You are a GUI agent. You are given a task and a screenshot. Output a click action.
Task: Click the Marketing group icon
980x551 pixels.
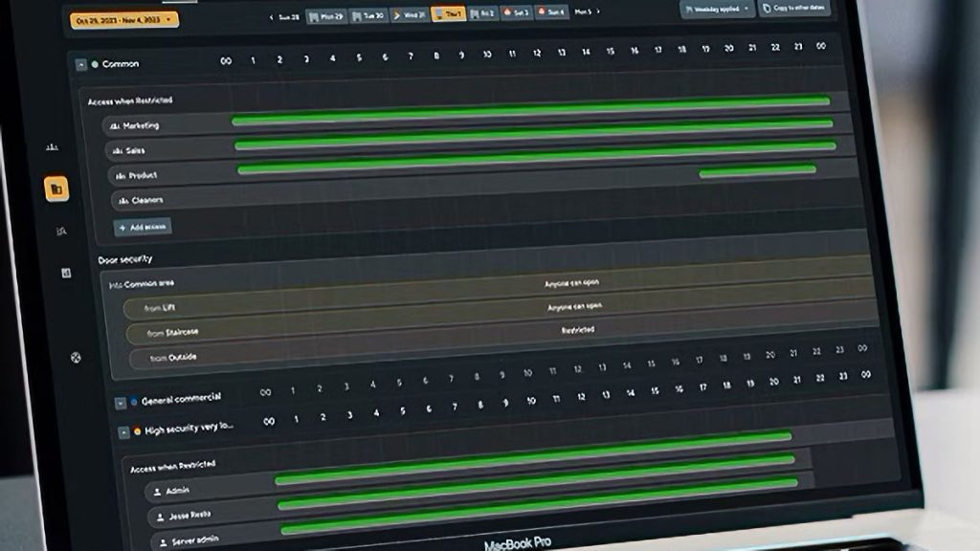tap(114, 125)
